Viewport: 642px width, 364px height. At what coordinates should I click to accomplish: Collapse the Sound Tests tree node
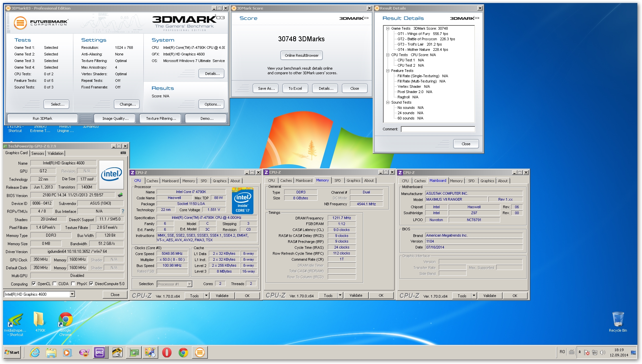(x=388, y=102)
